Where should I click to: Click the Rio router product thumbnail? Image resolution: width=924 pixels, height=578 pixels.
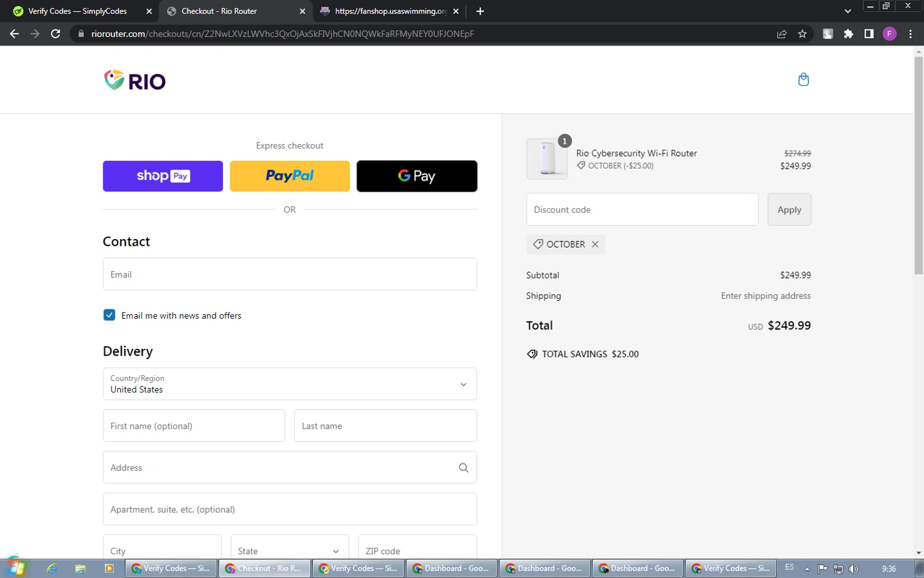point(547,159)
